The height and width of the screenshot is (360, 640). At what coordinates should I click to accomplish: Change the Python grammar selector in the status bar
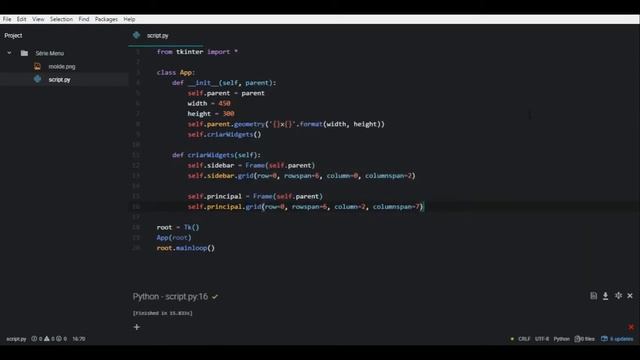562,339
